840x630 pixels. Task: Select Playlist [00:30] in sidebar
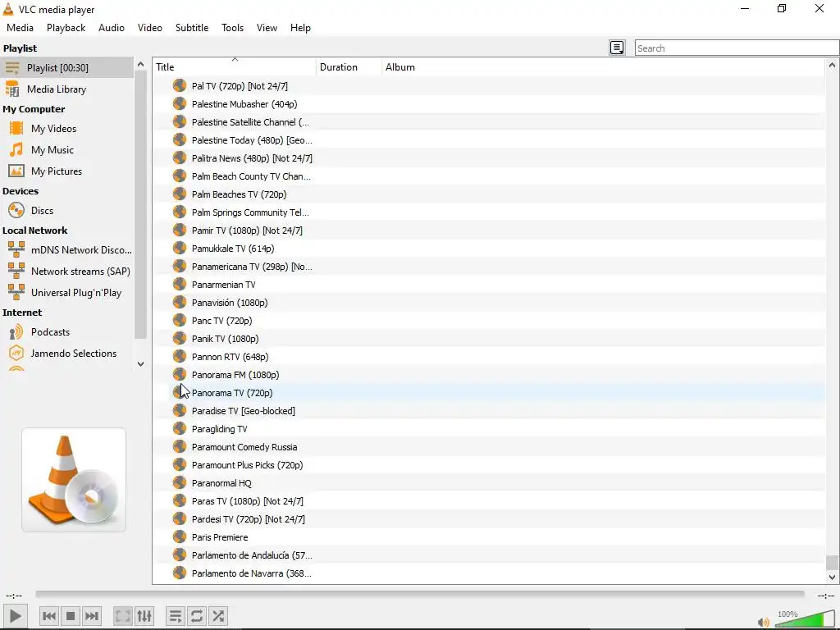(x=67, y=67)
